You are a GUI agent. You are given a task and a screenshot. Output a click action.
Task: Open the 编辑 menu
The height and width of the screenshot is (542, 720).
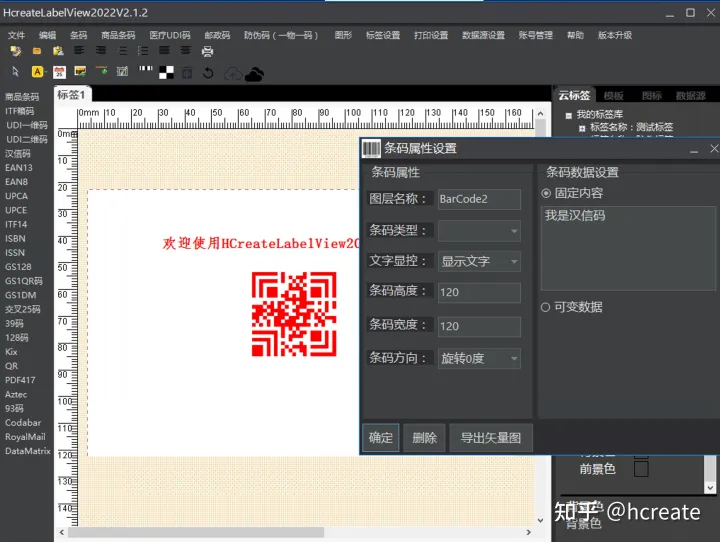point(47,35)
